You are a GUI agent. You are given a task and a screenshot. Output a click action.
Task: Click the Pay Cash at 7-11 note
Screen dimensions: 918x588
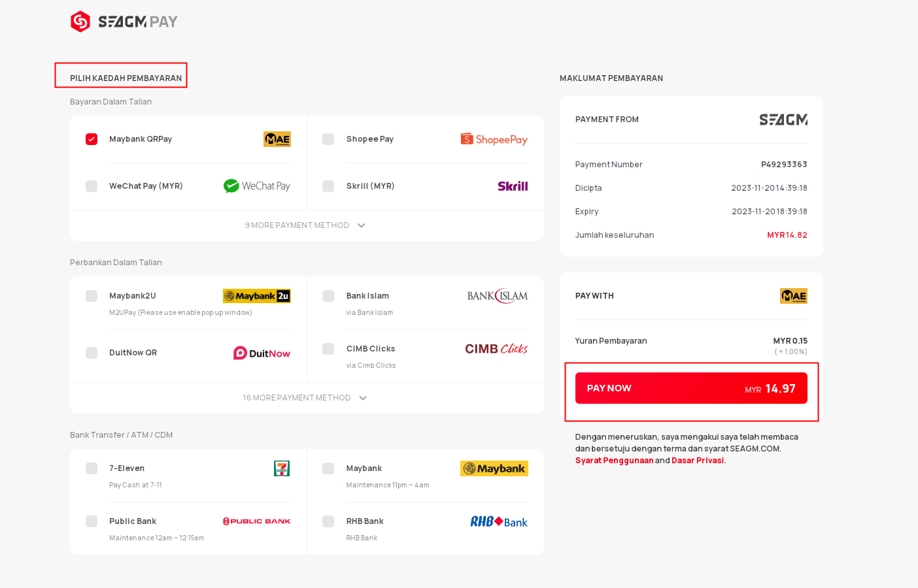click(135, 485)
